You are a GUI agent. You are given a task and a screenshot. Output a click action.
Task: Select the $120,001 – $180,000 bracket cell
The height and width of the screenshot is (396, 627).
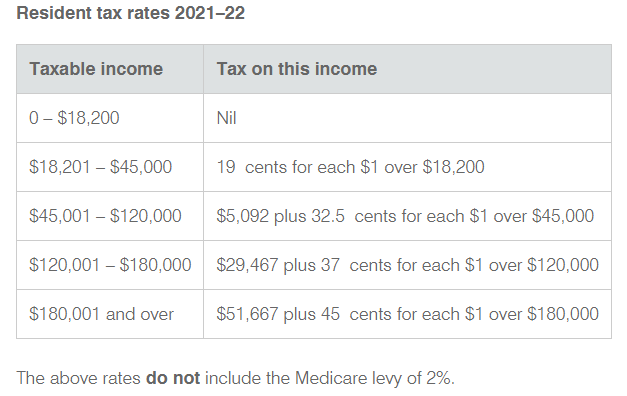[110, 265]
